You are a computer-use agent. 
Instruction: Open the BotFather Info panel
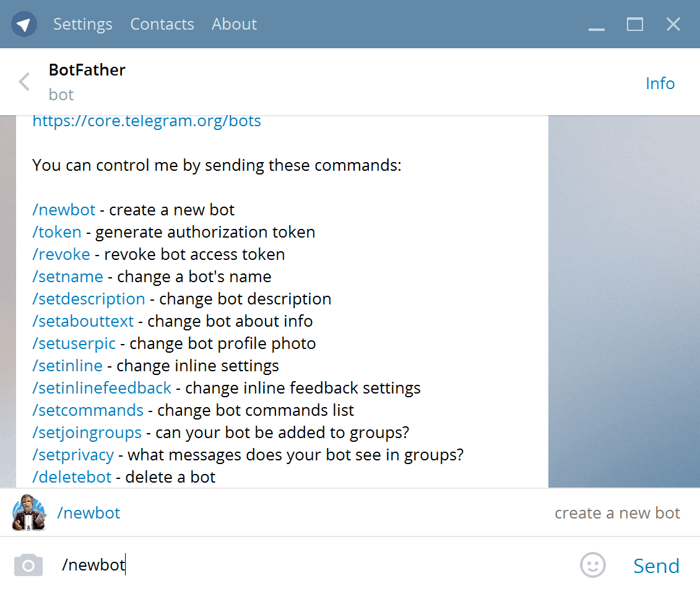pyautogui.click(x=660, y=84)
